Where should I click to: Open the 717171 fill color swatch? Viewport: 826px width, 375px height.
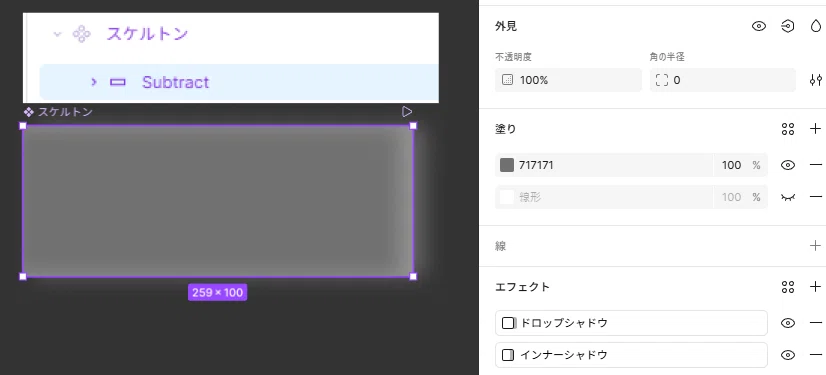(x=507, y=165)
